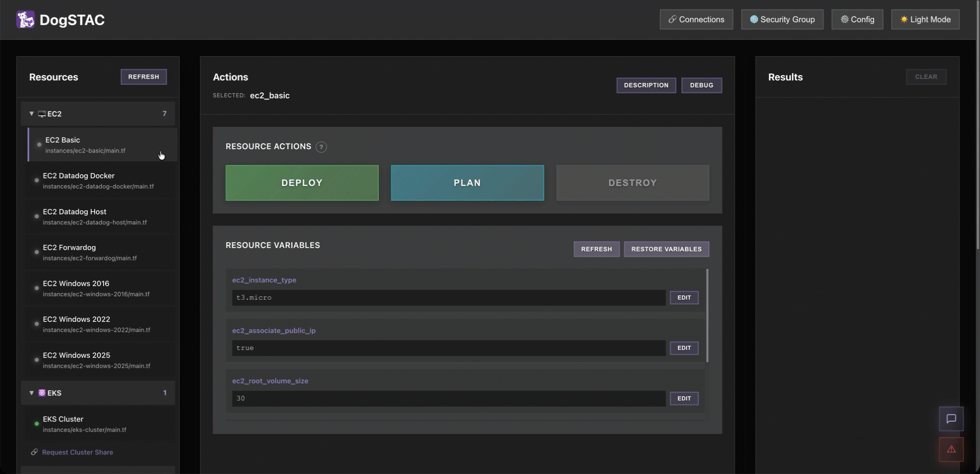Click the t3.micro value field
Viewport: 980px width, 474px height.
pos(449,298)
